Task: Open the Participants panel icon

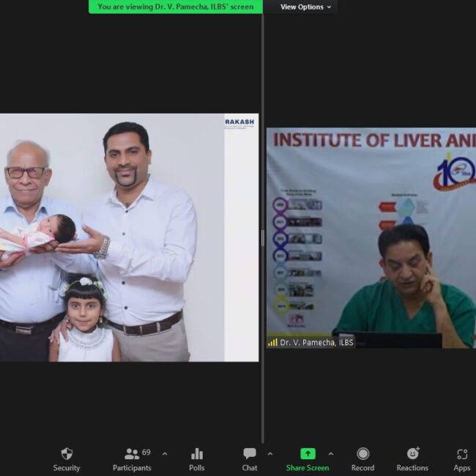Action: (x=132, y=454)
